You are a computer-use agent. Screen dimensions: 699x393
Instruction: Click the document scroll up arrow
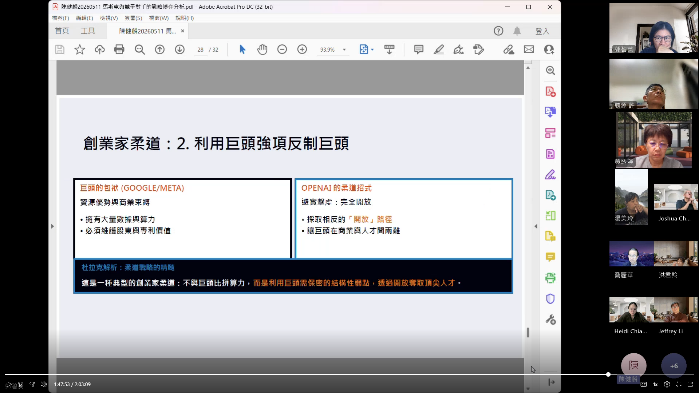[x=528, y=68]
